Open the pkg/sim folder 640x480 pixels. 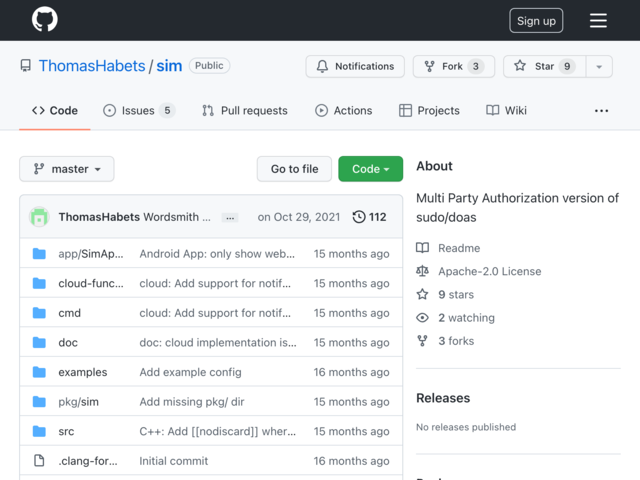[78, 402]
